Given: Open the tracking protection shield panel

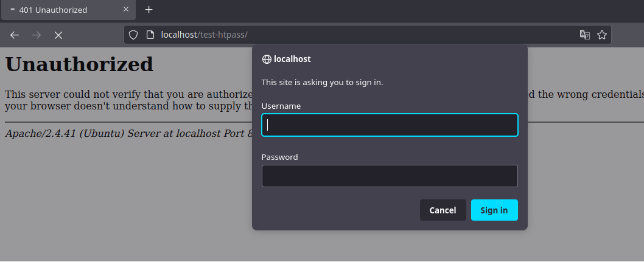Looking at the screenshot, I should (x=134, y=35).
